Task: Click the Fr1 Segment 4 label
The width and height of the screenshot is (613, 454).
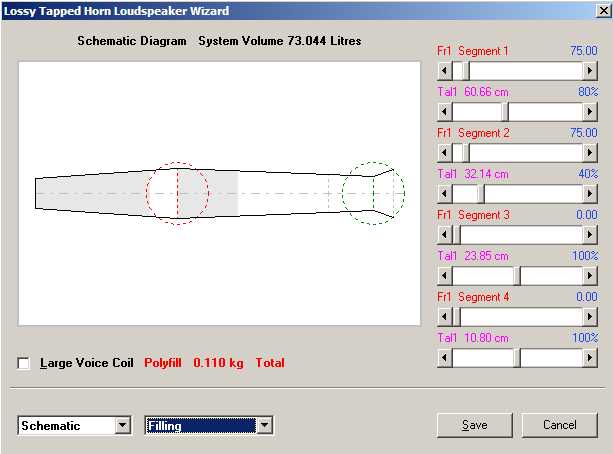Action: click(x=473, y=297)
